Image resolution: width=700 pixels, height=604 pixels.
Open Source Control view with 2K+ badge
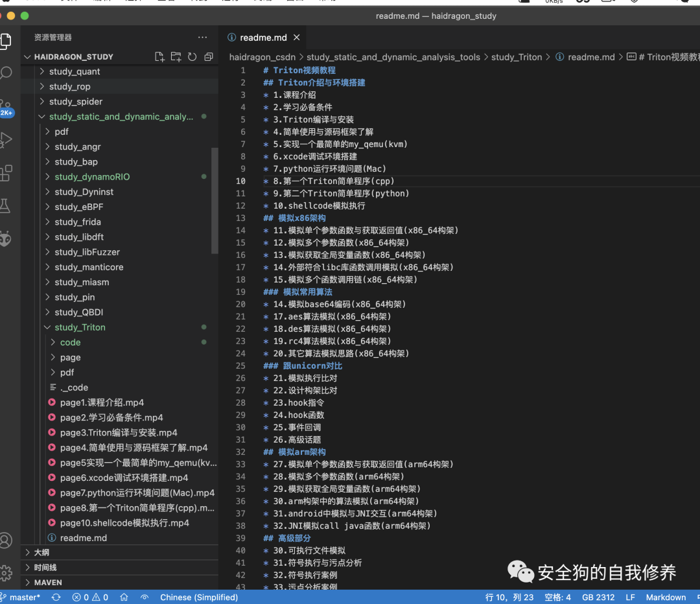5,107
